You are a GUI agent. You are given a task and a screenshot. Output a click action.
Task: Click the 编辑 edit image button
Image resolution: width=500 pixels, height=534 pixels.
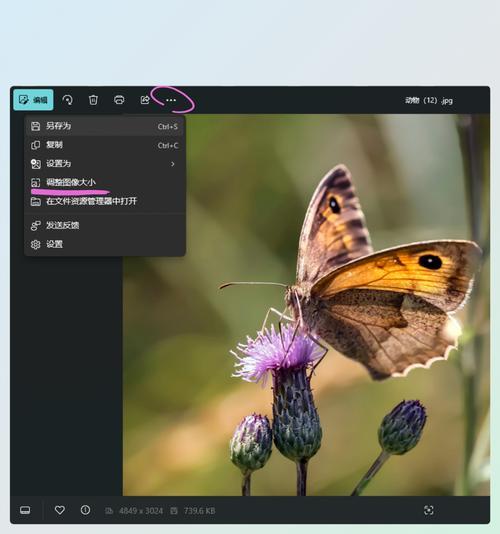tap(33, 100)
